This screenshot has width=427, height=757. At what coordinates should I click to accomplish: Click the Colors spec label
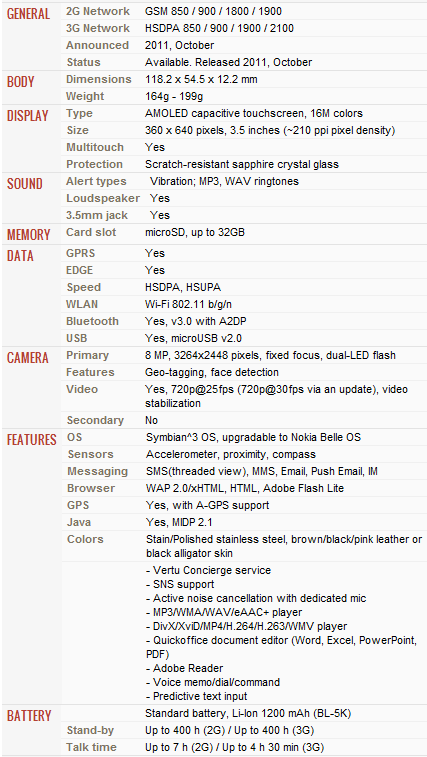pyautogui.click(x=85, y=539)
